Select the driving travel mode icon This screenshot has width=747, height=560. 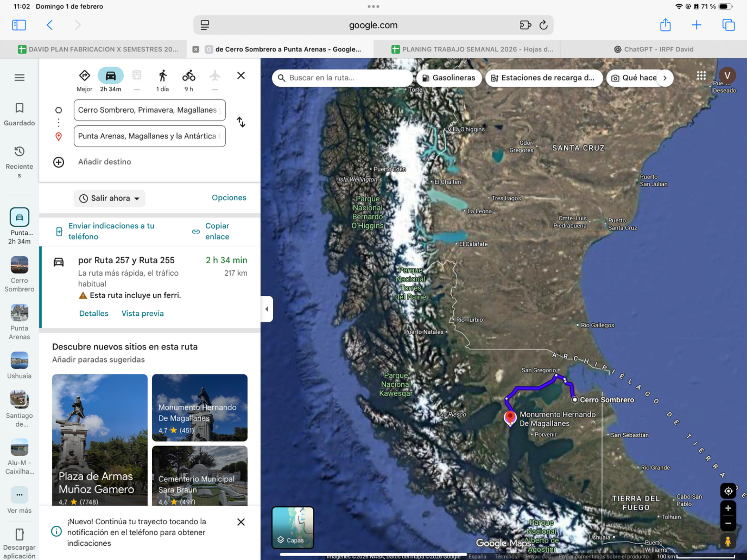coord(111,76)
